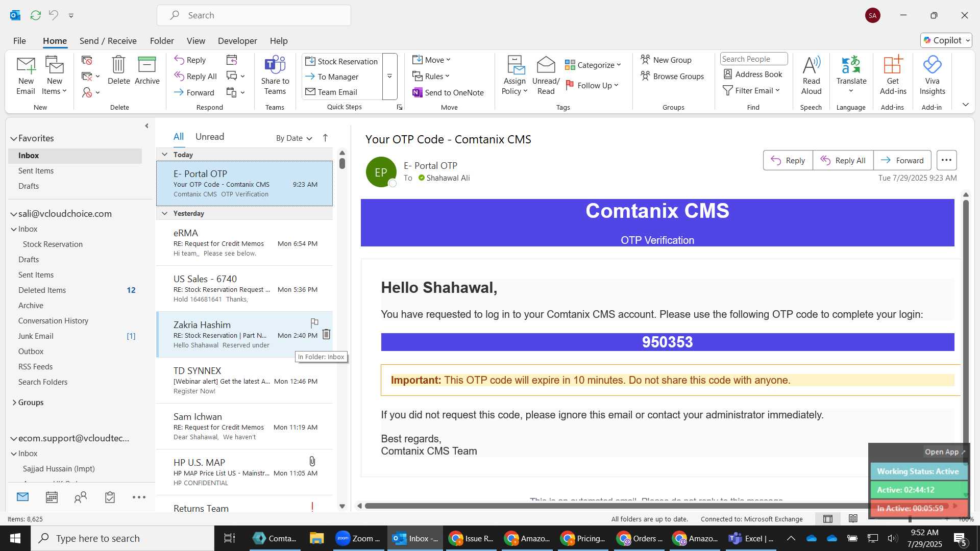Reverse sort order arrow in message list
This screenshot has height=551, width=980.
click(x=325, y=138)
